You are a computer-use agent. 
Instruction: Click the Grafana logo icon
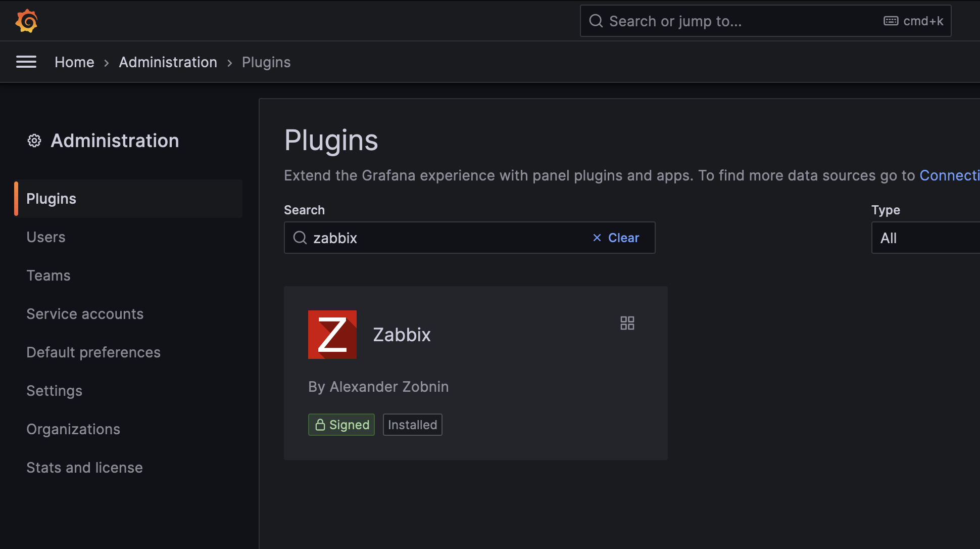(26, 21)
